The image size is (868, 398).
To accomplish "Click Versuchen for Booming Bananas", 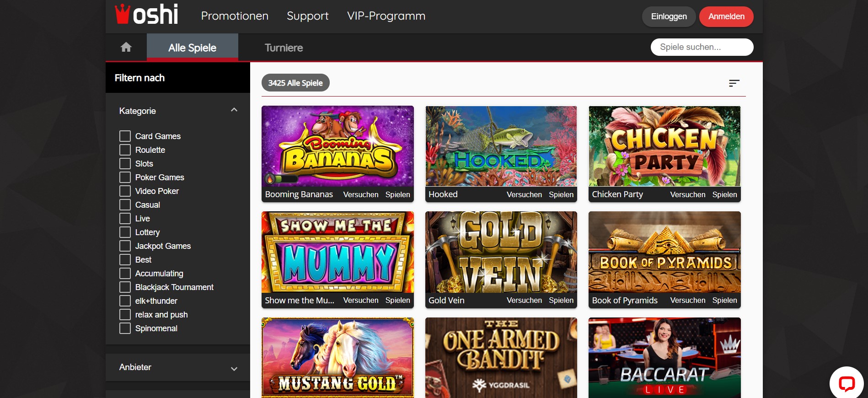I will 361,194.
